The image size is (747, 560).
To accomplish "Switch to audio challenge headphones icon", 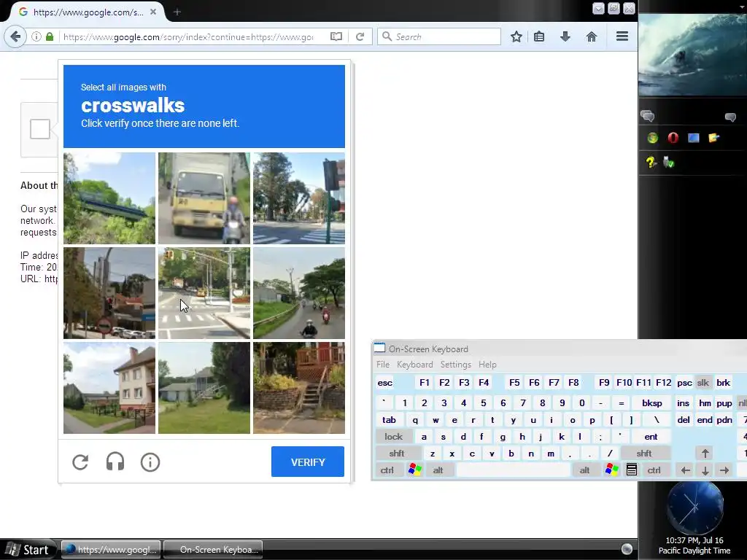I will tap(115, 462).
